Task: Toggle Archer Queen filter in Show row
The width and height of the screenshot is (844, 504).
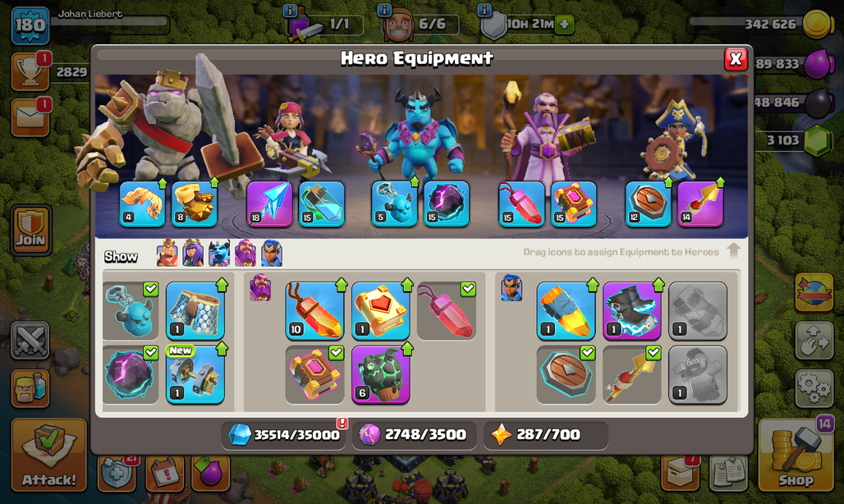Action: (x=193, y=254)
